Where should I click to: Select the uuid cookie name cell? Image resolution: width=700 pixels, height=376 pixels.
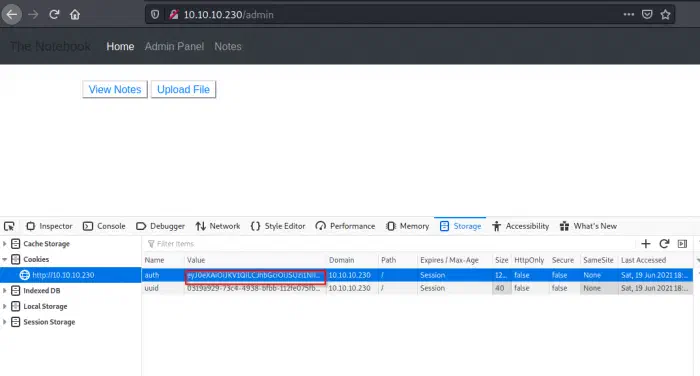[x=163, y=288]
